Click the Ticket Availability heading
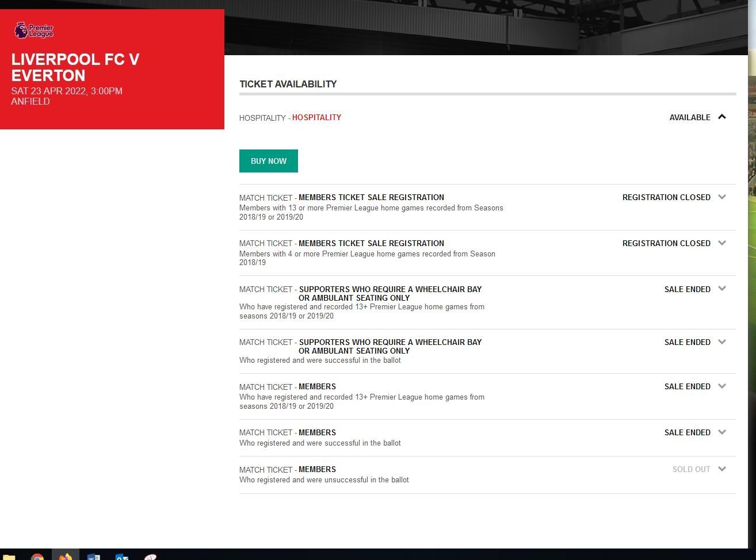756x560 pixels. 288,84
